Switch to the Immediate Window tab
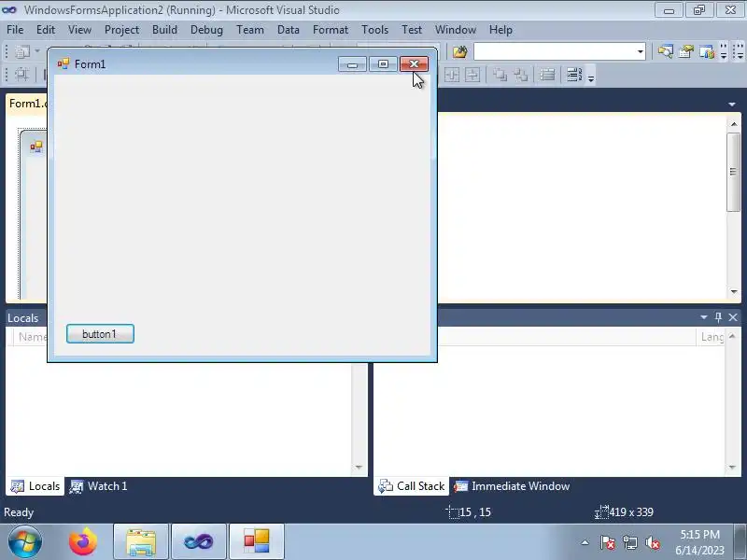The image size is (747, 560). click(512, 486)
